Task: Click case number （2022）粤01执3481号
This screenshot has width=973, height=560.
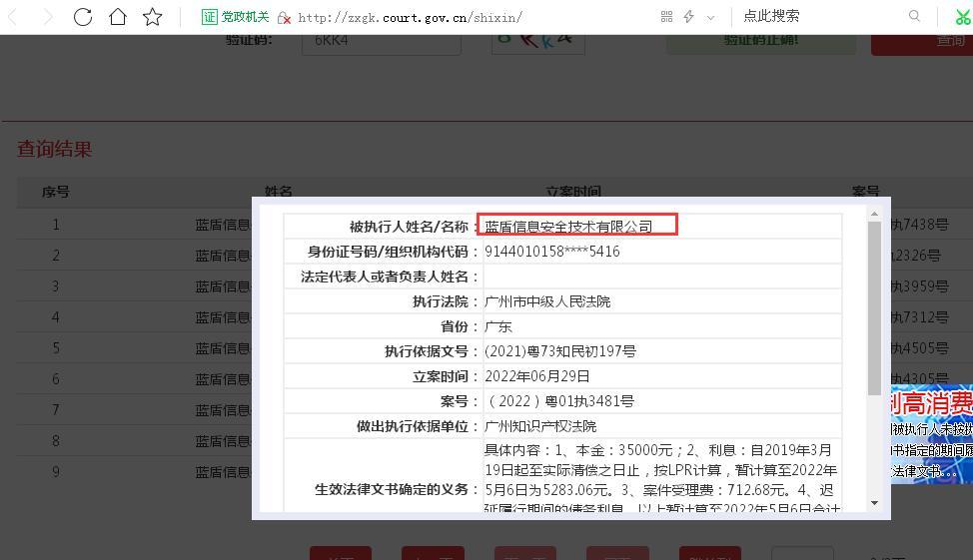Action: click(x=559, y=401)
